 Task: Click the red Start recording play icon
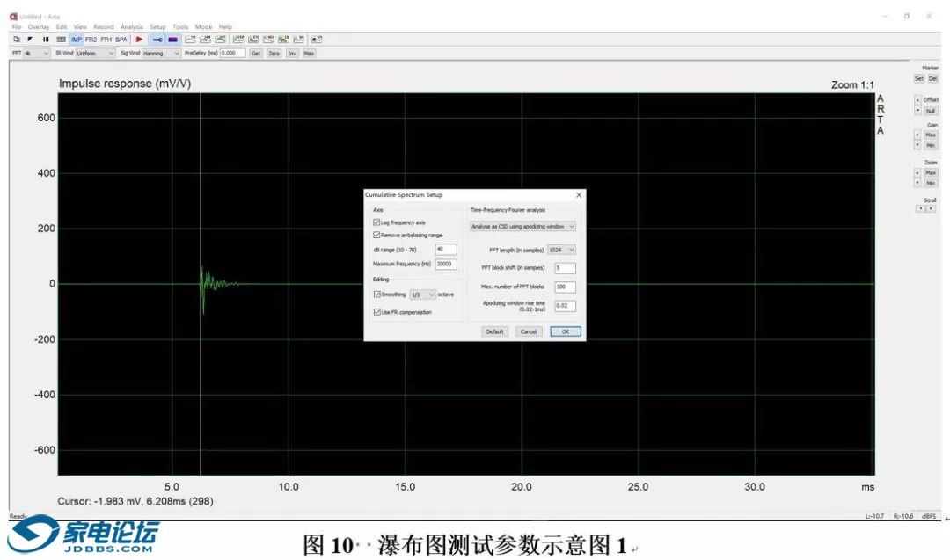point(139,40)
